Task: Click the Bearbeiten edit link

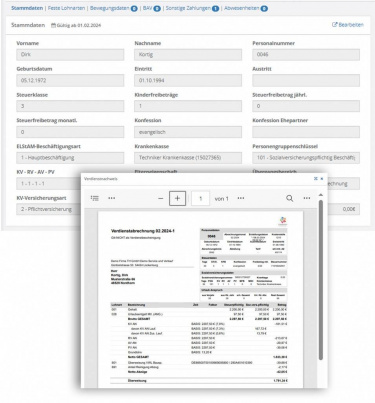Action: (348, 25)
